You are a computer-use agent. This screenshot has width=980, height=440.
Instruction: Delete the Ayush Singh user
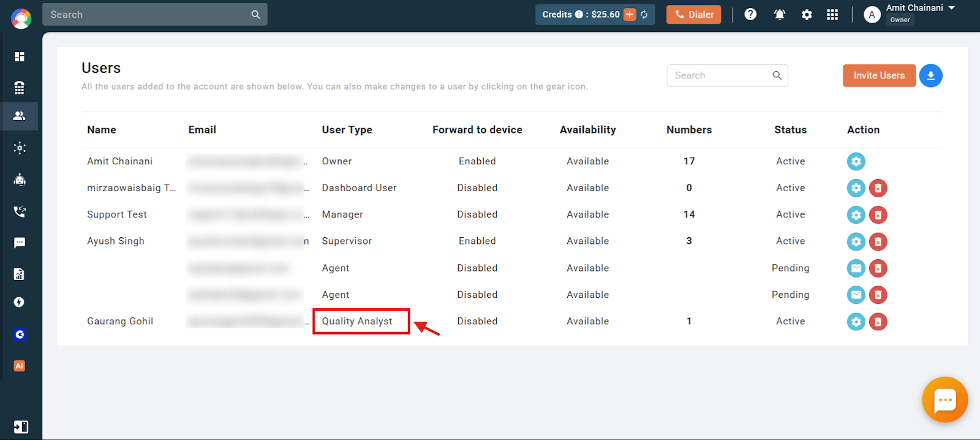(878, 241)
